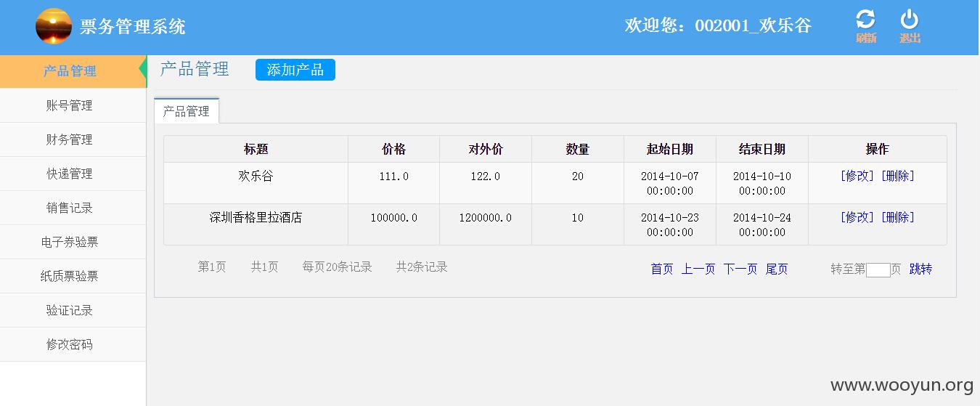Open 验证记录 in the sidebar
The height and width of the screenshot is (406, 980).
coord(73,310)
